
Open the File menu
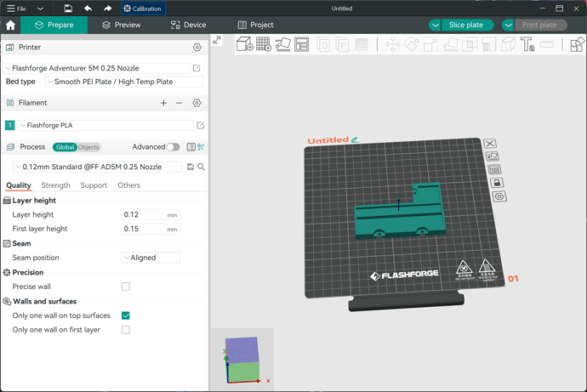[16, 9]
